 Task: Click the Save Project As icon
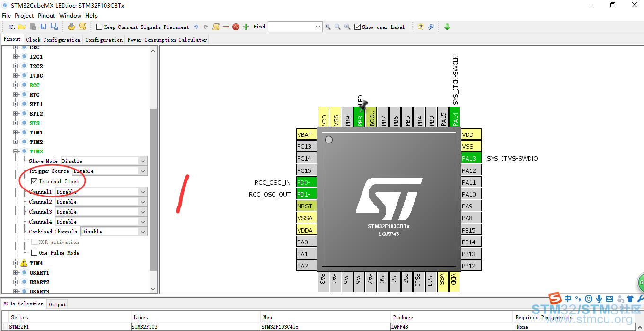(54, 27)
